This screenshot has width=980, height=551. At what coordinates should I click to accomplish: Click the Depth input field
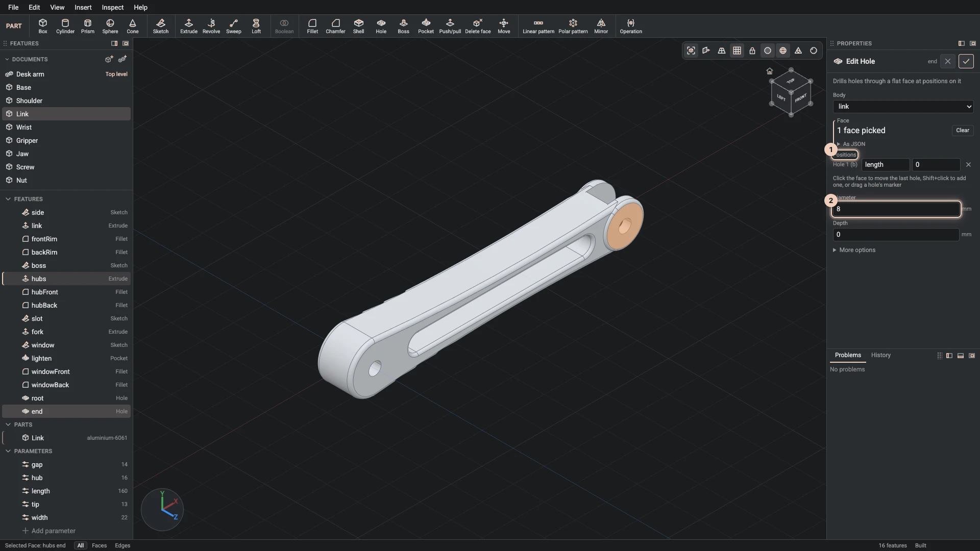click(x=896, y=235)
